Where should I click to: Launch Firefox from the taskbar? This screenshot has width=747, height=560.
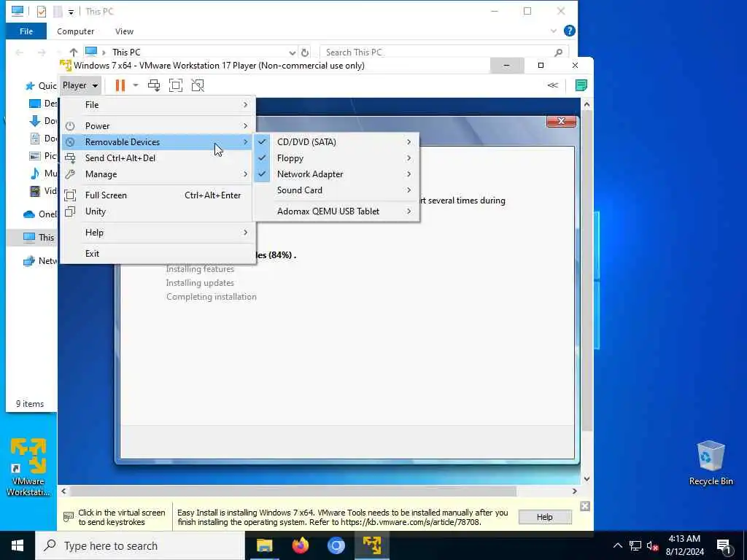tap(300, 545)
